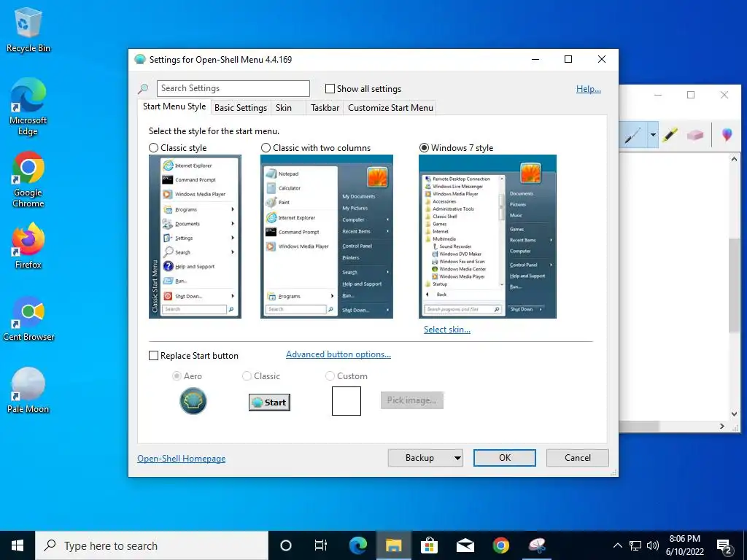The height and width of the screenshot is (560, 747).
Task: Select the Classic style radio button
Action: [153, 148]
